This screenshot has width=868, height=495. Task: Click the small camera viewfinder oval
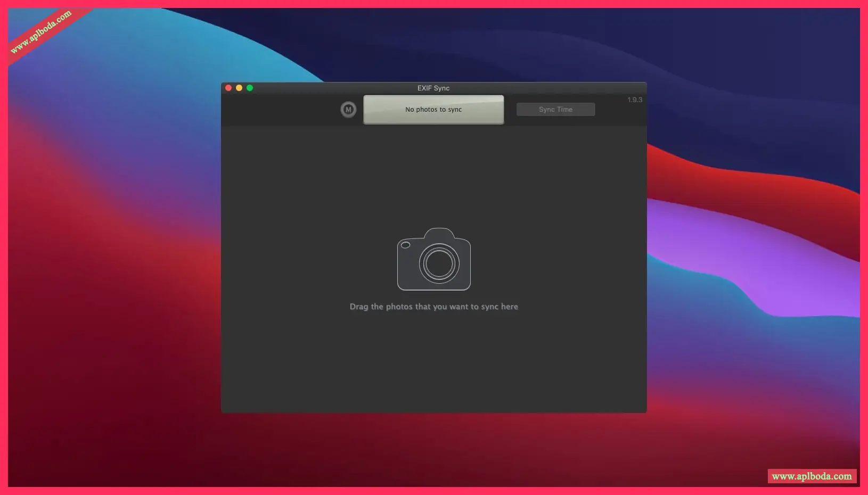[x=405, y=245]
